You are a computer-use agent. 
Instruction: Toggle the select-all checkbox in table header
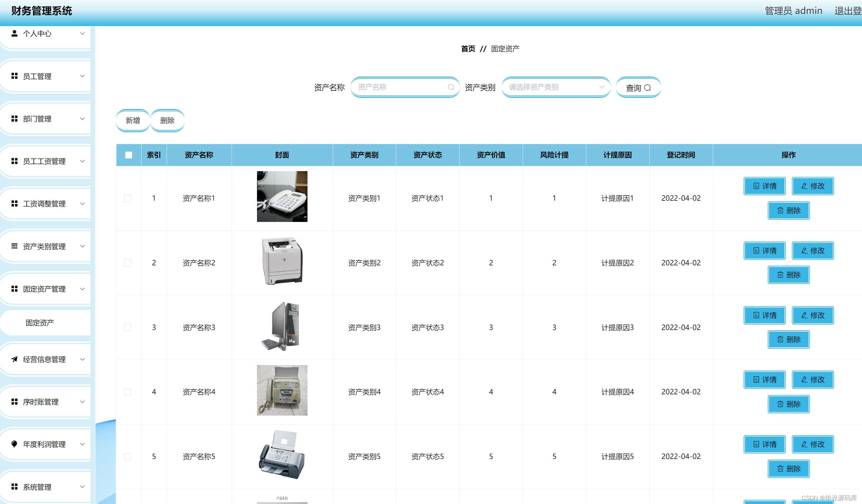(129, 155)
